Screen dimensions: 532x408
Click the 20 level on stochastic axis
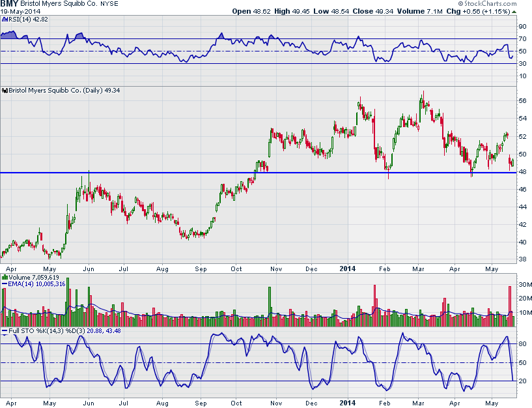(x=523, y=381)
